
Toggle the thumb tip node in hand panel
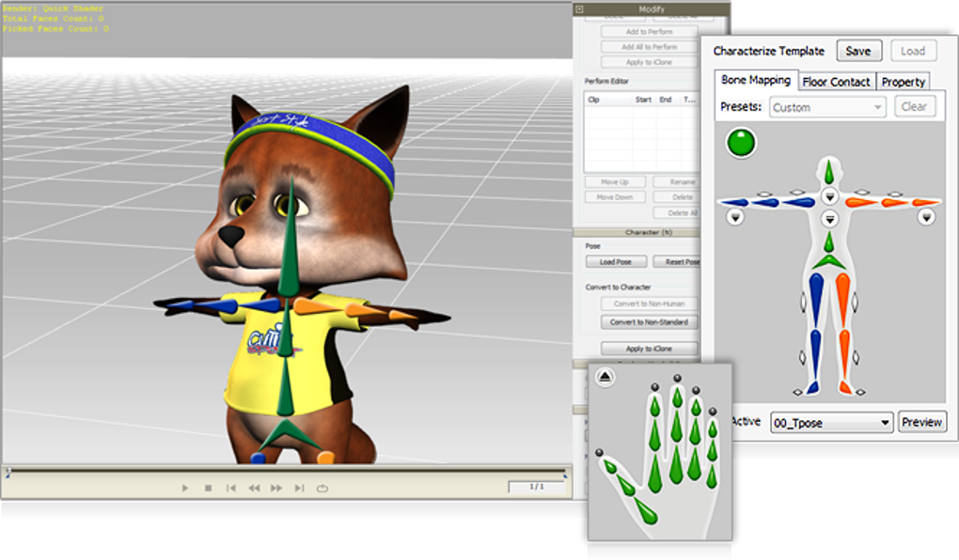pos(600,452)
